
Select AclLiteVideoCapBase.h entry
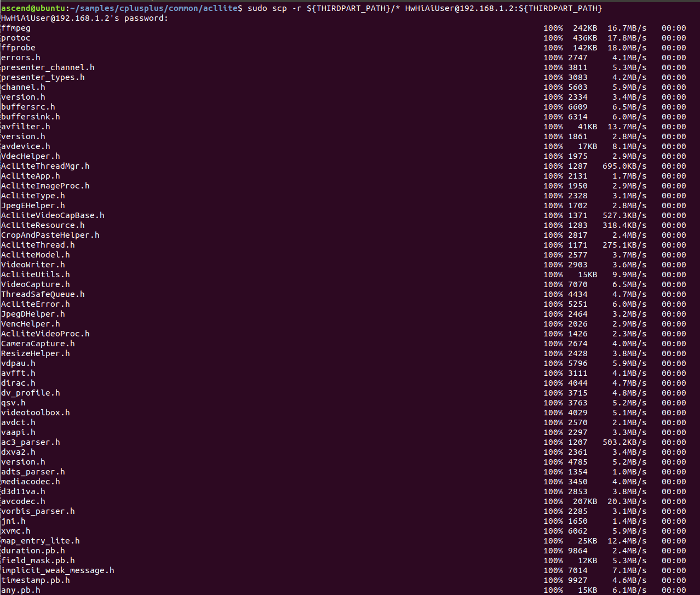pos(53,215)
